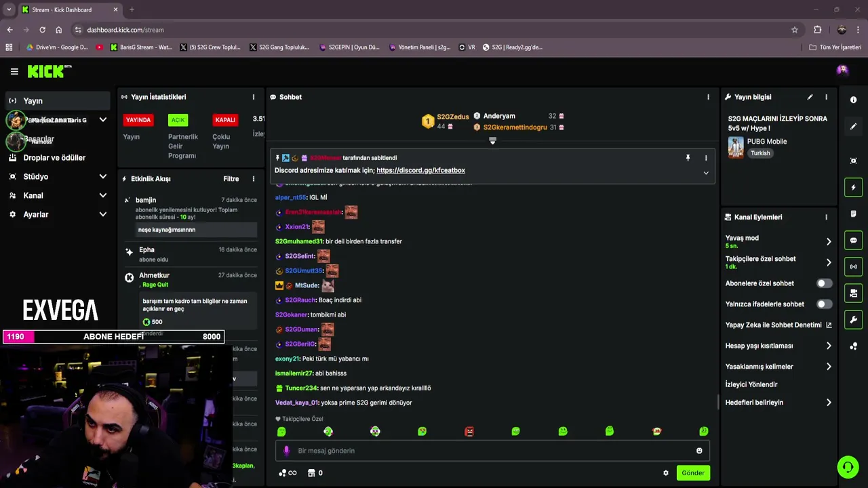Open Yapay Zeka ile Sohbet Denetimi link
The height and width of the screenshot is (488, 868).
pyautogui.click(x=778, y=325)
